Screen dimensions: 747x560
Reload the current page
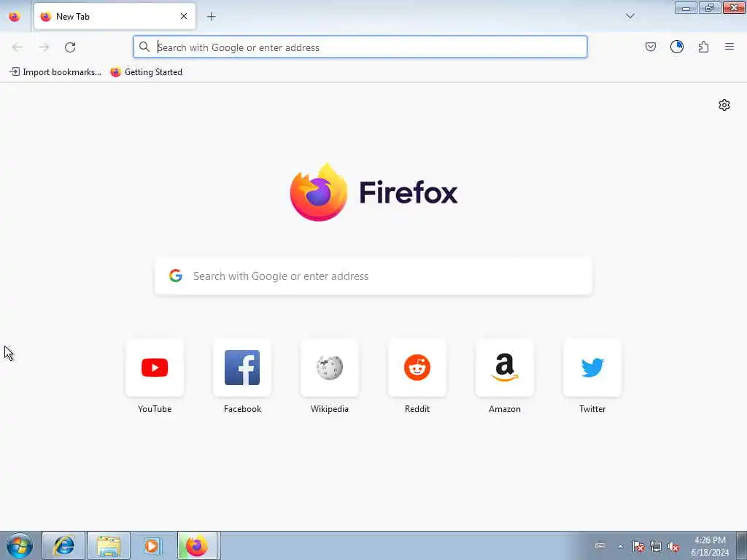(70, 47)
